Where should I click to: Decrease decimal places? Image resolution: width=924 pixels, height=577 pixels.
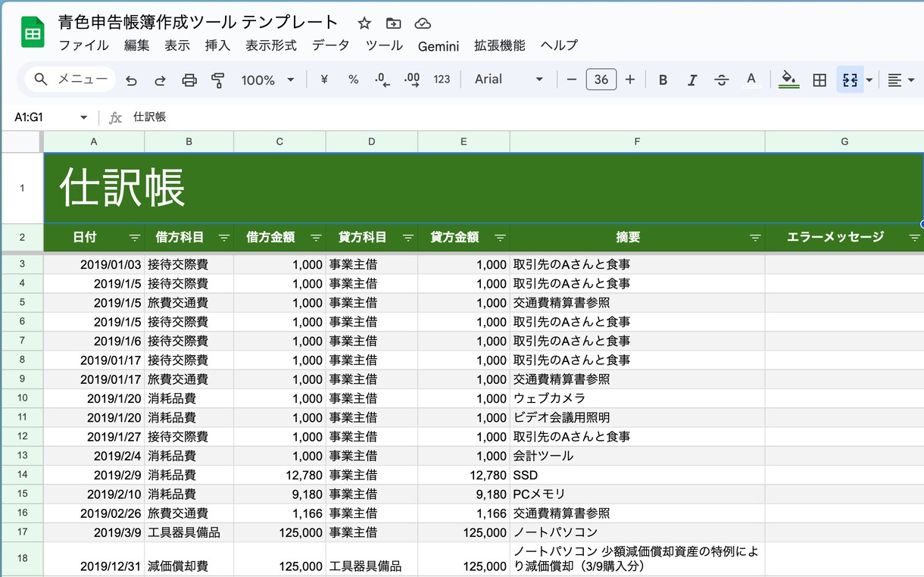(x=382, y=80)
